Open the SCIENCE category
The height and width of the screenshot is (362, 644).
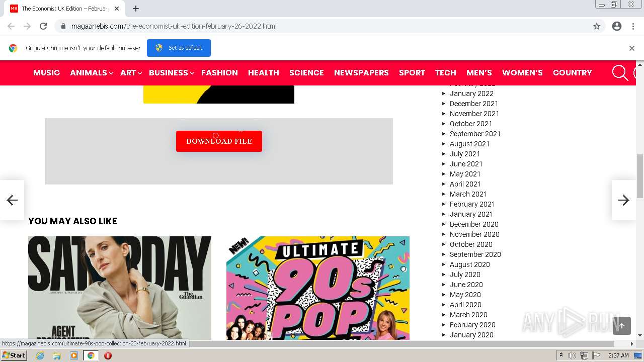pyautogui.click(x=306, y=73)
